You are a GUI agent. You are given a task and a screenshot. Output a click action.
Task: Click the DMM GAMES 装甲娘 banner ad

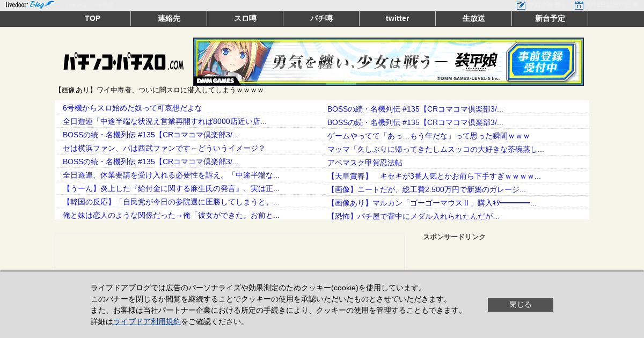click(389, 62)
